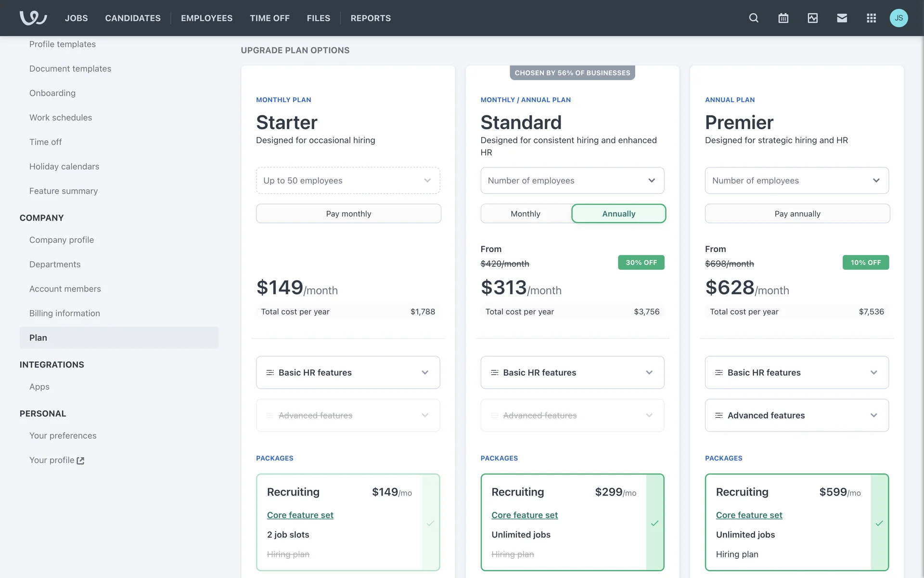The width and height of the screenshot is (924, 578).
Task: Click the Workable logo icon
Action: coord(33,18)
